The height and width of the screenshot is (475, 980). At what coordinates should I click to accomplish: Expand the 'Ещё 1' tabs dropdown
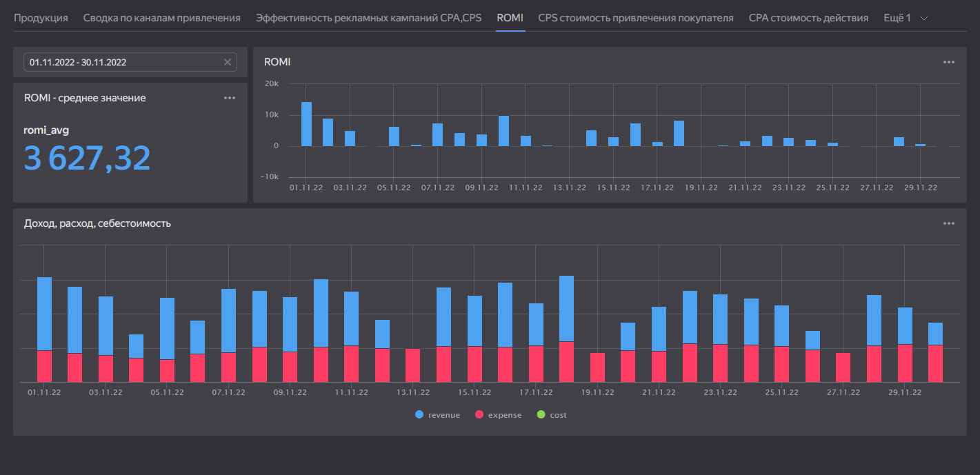(906, 18)
